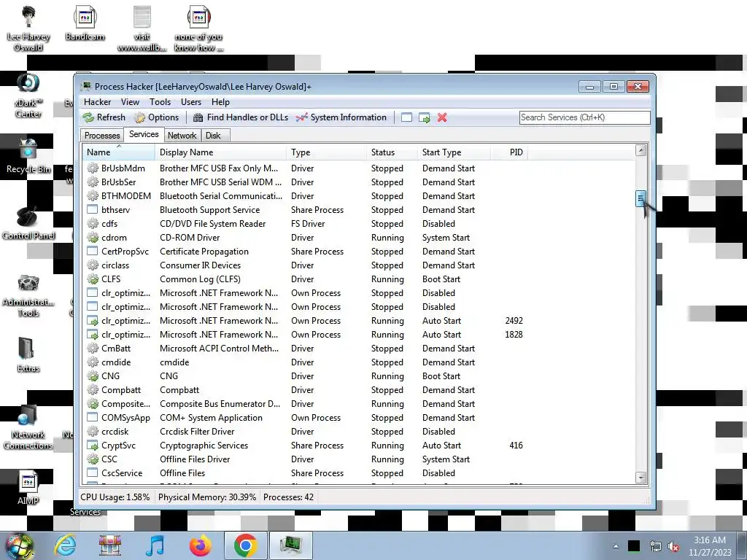Switch to the Processes tab
This screenshot has height=560, width=747.
[102, 136]
